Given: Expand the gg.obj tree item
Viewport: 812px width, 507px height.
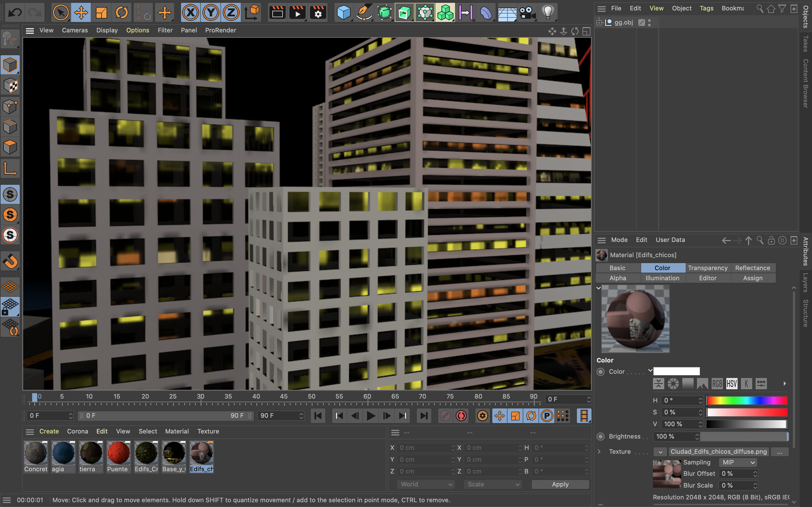Looking at the screenshot, I should pyautogui.click(x=599, y=23).
